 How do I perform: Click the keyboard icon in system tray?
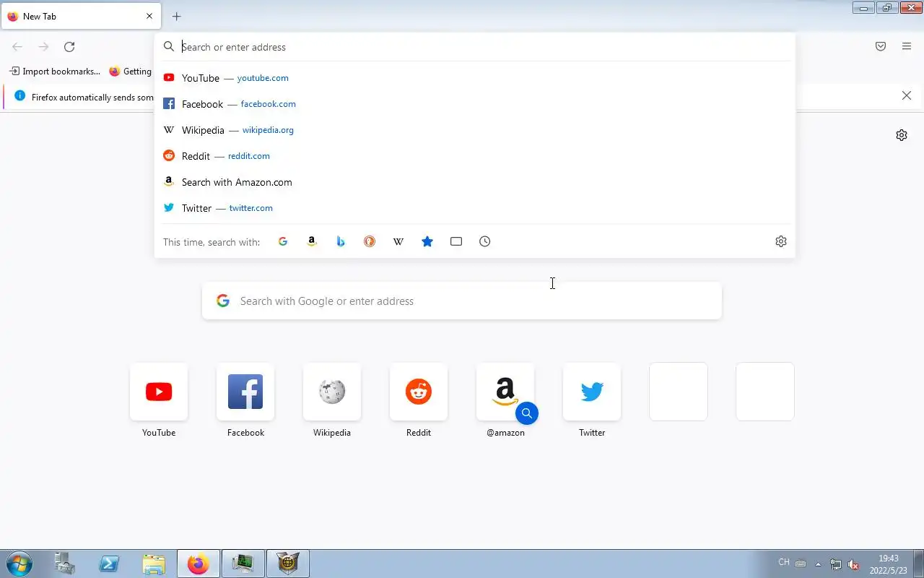coord(801,564)
